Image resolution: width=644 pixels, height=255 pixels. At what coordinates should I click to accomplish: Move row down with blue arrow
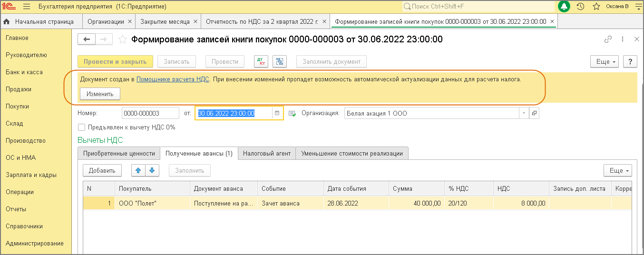click(x=152, y=170)
